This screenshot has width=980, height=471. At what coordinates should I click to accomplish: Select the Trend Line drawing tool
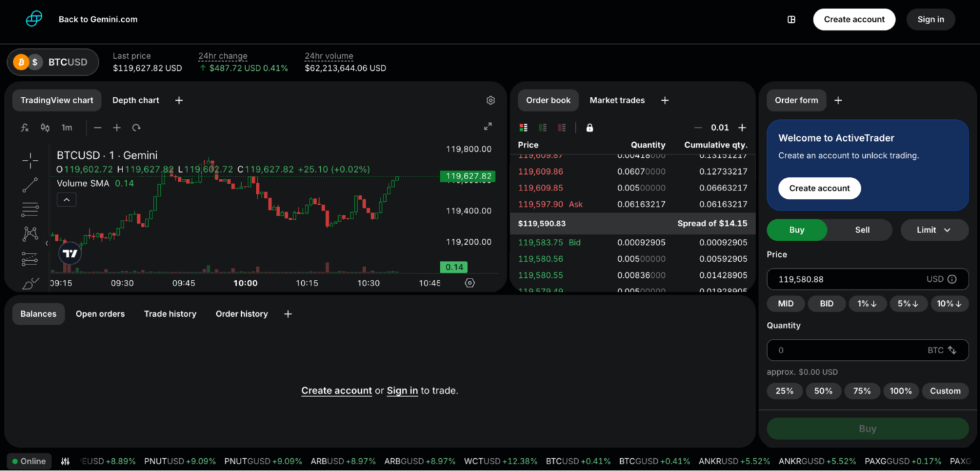tap(30, 184)
